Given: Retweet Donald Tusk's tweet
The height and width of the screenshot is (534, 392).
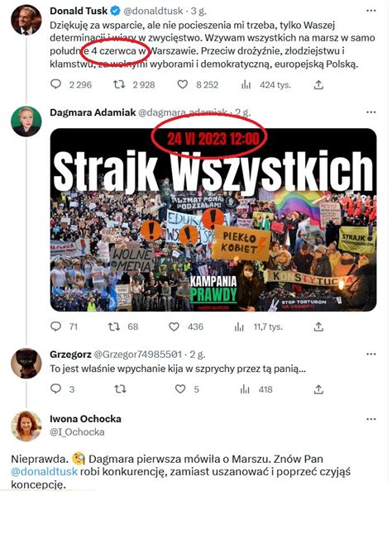Looking at the screenshot, I should [x=119, y=84].
